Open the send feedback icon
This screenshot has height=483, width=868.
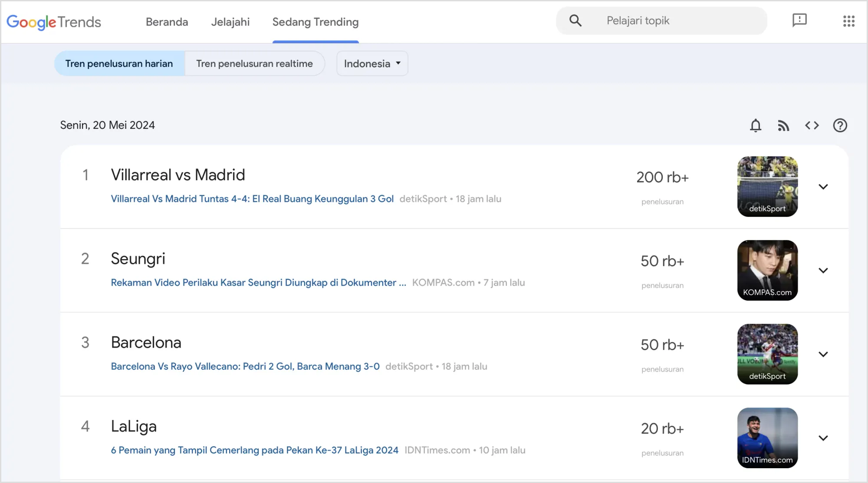click(x=799, y=20)
